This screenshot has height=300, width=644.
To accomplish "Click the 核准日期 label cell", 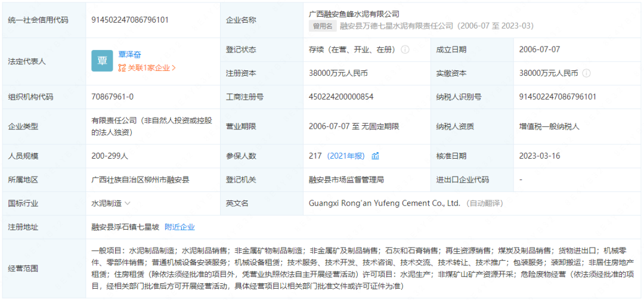I will pos(472,156).
